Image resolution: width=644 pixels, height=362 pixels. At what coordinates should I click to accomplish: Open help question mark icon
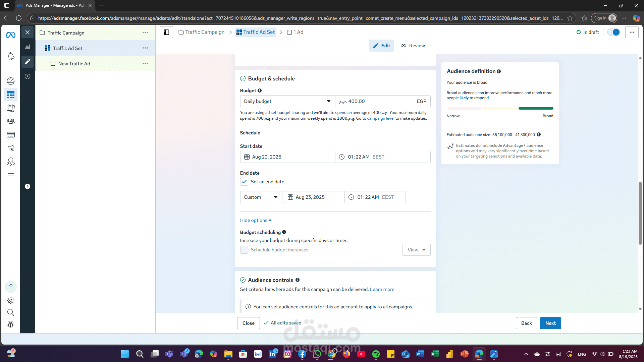(x=11, y=287)
